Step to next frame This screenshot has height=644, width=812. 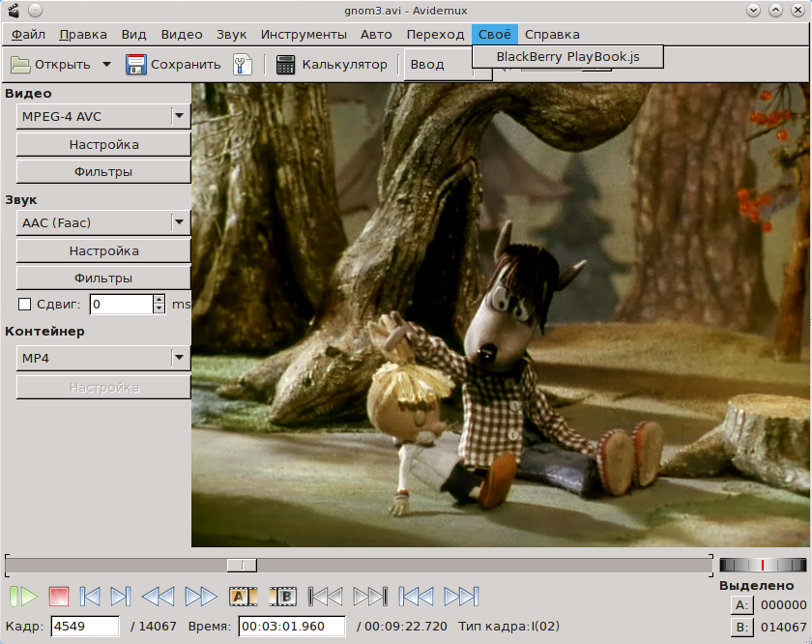tap(121, 597)
